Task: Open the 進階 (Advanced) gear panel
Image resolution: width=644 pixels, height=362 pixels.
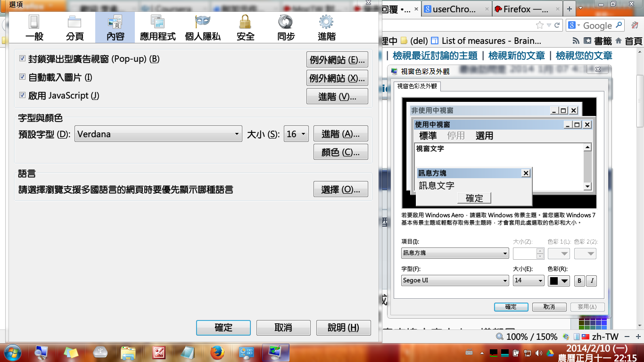Action: 326,27
